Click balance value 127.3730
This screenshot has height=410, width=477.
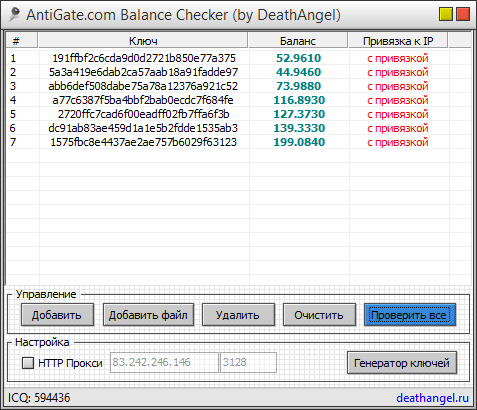299,114
